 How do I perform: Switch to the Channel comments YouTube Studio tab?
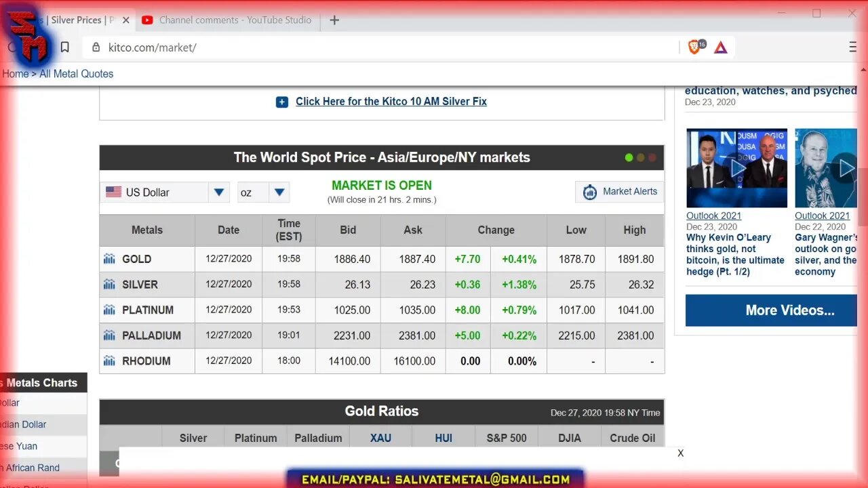pyautogui.click(x=226, y=20)
